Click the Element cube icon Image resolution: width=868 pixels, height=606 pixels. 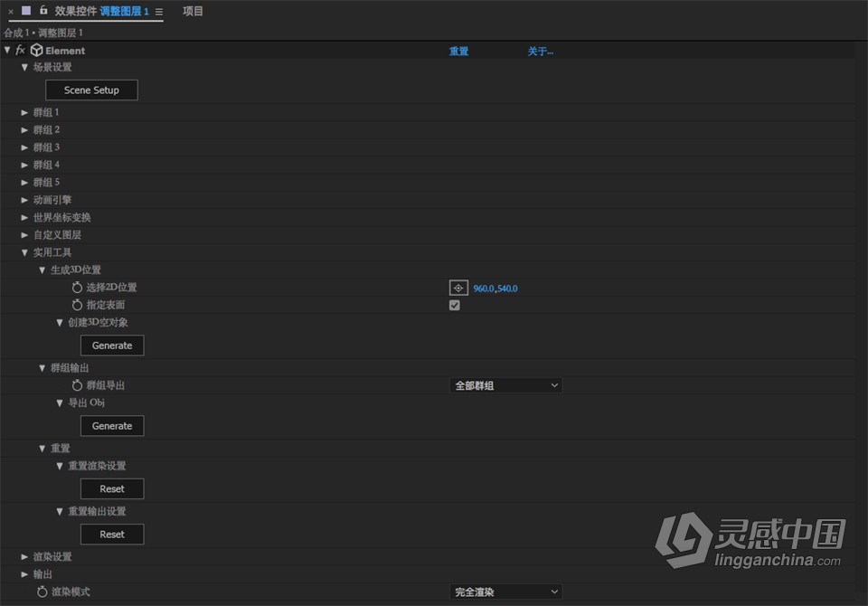pos(36,51)
